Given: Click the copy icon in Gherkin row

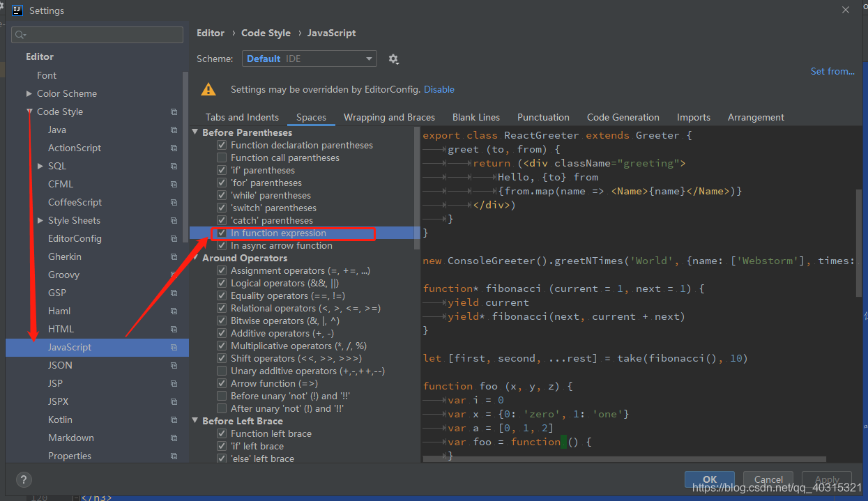Looking at the screenshot, I should click(x=174, y=256).
